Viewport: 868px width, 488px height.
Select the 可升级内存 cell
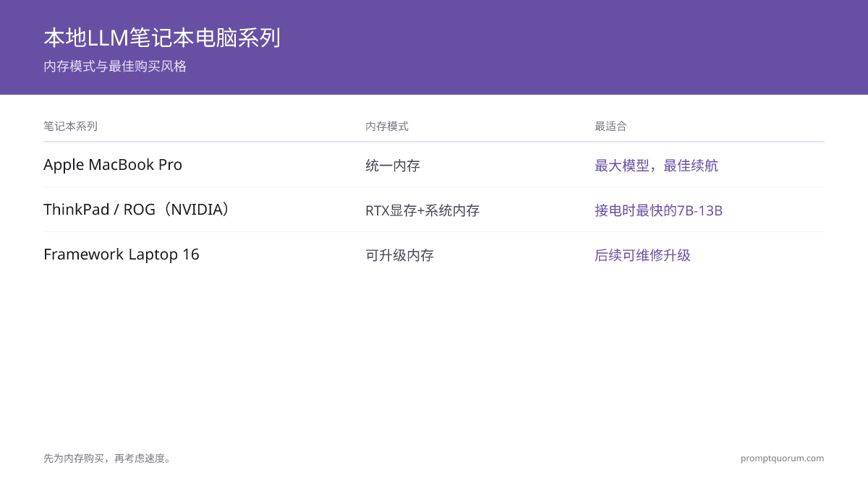click(x=399, y=255)
